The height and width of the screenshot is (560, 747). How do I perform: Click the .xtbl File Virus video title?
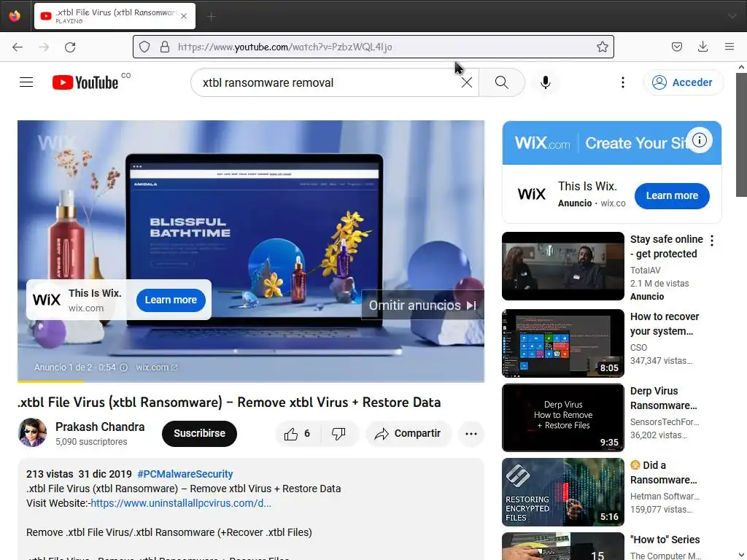229,402
